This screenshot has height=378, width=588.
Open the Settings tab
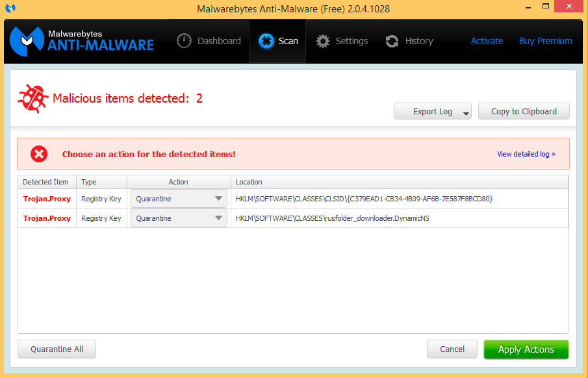pyautogui.click(x=342, y=41)
